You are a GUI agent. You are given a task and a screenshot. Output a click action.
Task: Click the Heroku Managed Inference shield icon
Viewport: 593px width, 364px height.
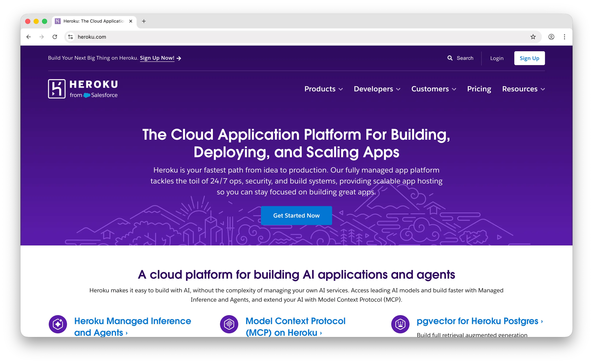tap(58, 324)
